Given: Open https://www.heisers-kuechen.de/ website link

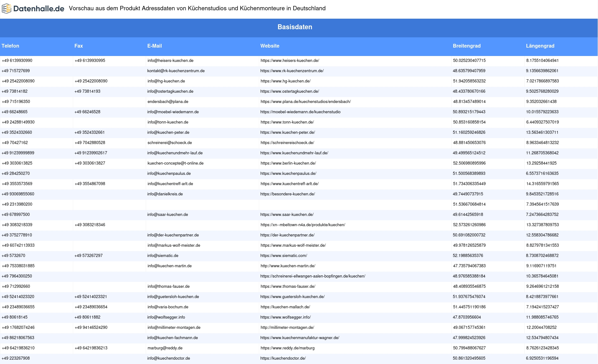Looking at the screenshot, I should tap(290, 61).
